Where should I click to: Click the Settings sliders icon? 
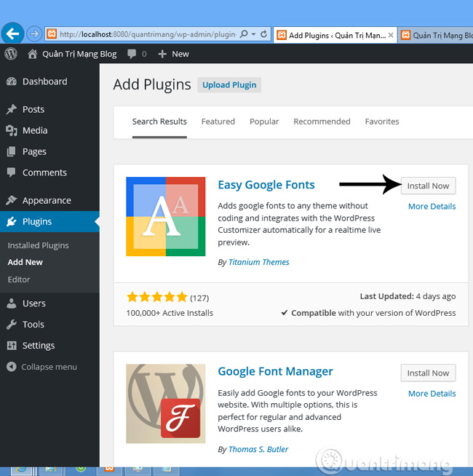click(12, 346)
